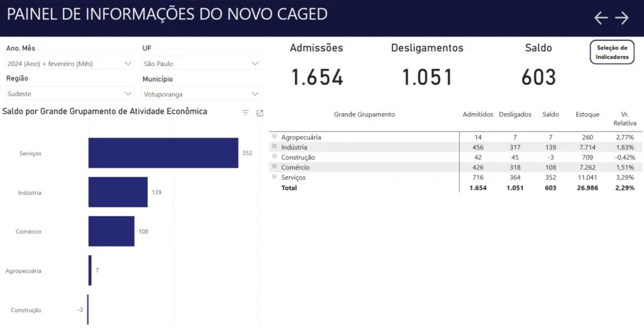This screenshot has width=644, height=328.
Task: Open the chart filter lines icon
Action: (245, 113)
